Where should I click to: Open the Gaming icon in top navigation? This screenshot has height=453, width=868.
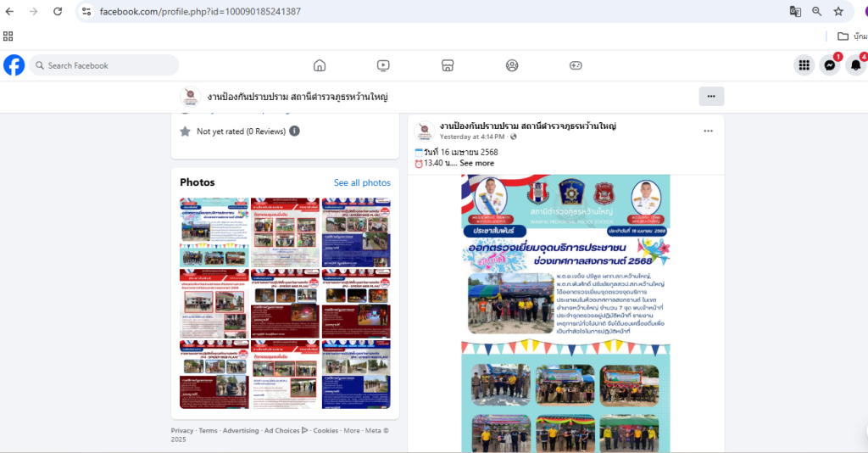pyautogui.click(x=576, y=65)
